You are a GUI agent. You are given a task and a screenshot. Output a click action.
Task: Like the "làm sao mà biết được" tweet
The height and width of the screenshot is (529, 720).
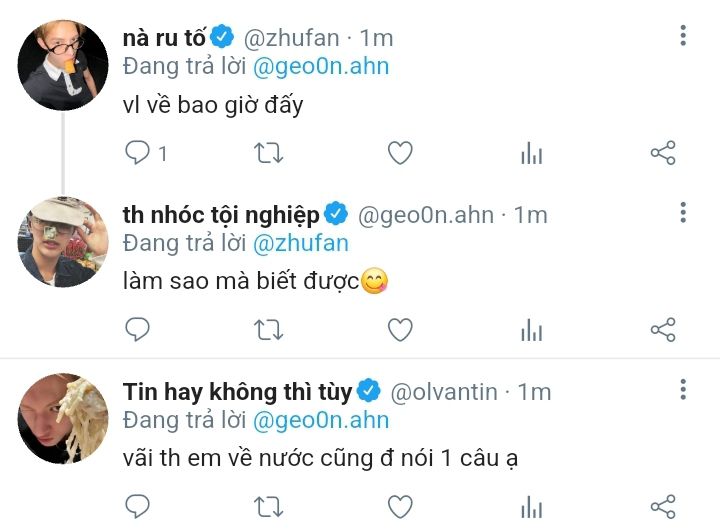(x=400, y=329)
